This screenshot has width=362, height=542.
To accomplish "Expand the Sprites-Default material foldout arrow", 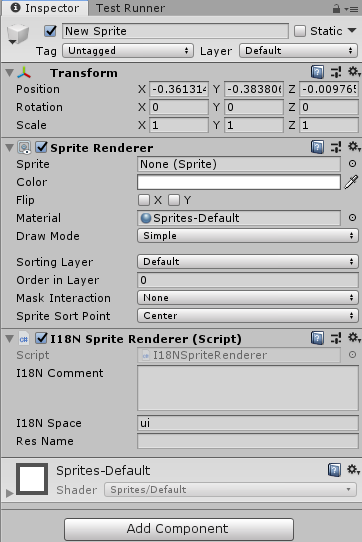I will (9, 493).
